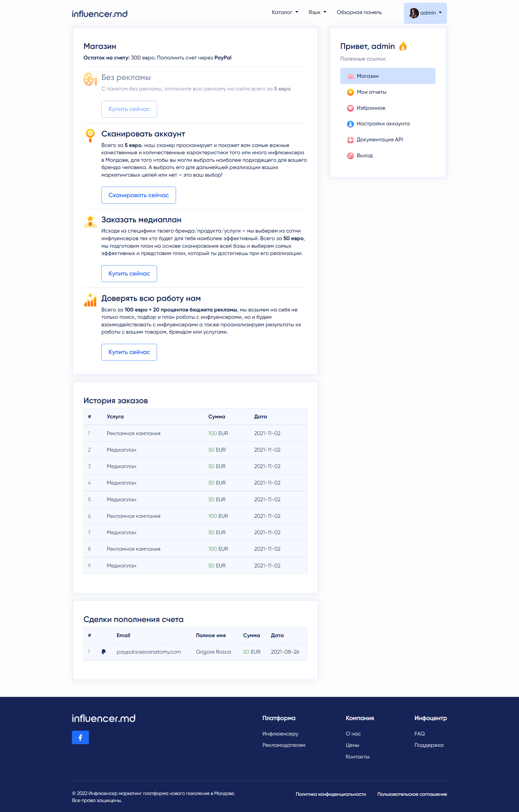Open the Избранное sidebar item

click(371, 108)
